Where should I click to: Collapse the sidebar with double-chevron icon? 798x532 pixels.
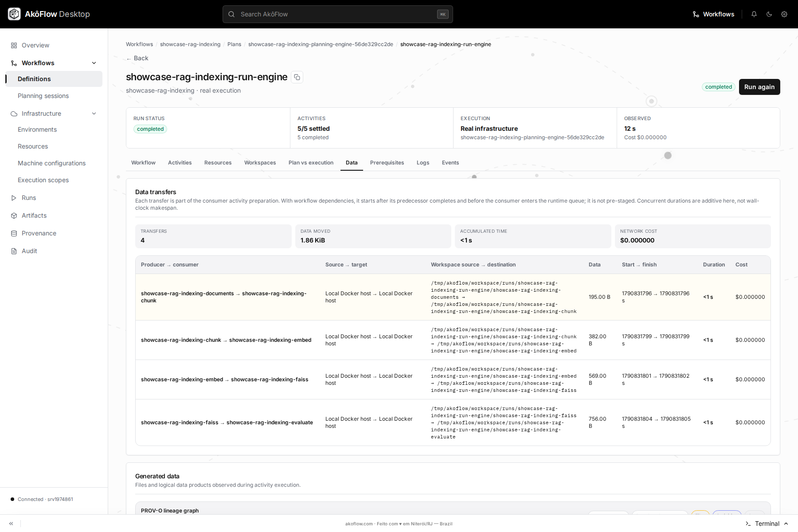[x=11, y=524]
